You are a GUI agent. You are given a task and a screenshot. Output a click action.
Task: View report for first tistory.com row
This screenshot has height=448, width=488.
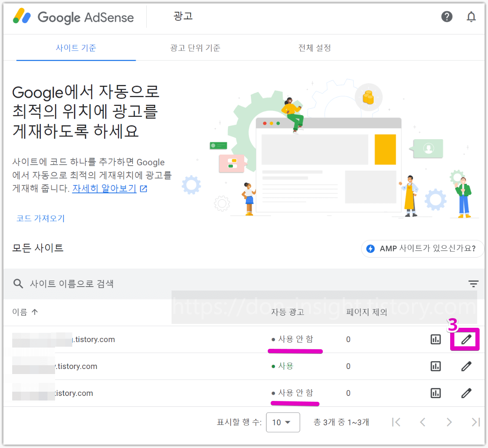click(x=435, y=340)
